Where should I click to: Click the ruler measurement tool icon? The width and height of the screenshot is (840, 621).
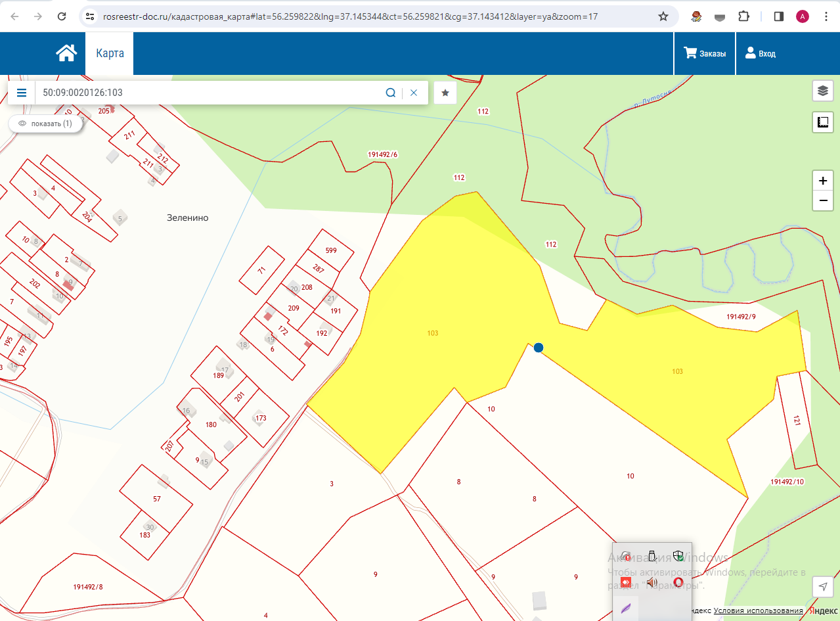823,122
